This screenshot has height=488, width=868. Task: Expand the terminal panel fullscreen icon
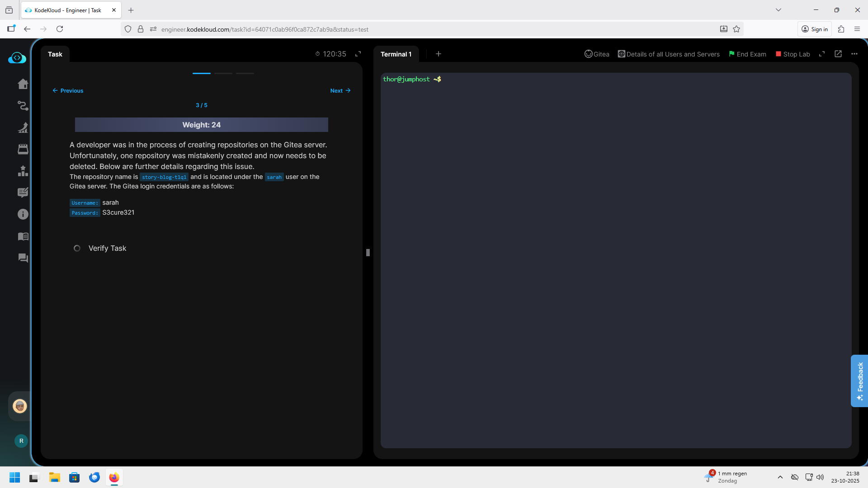[822, 54]
